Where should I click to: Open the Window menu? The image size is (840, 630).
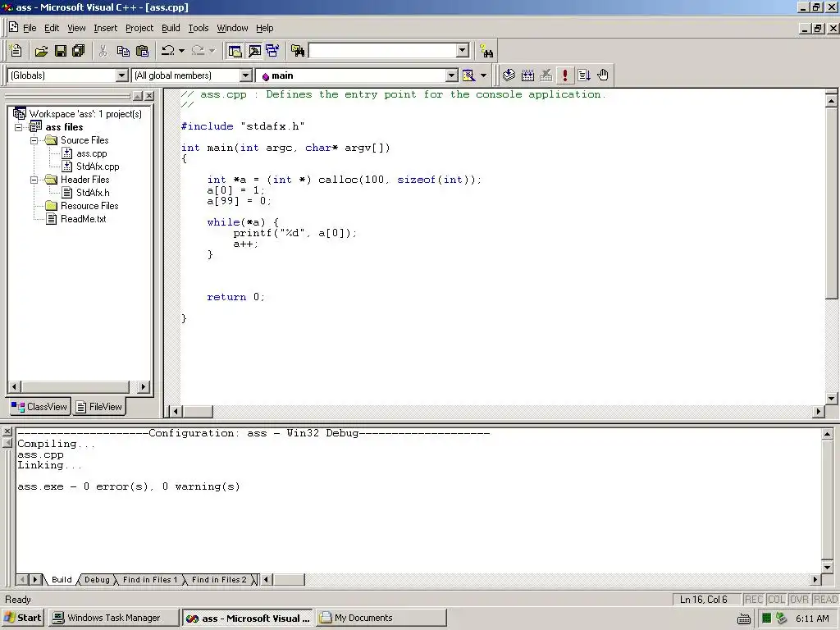[232, 28]
